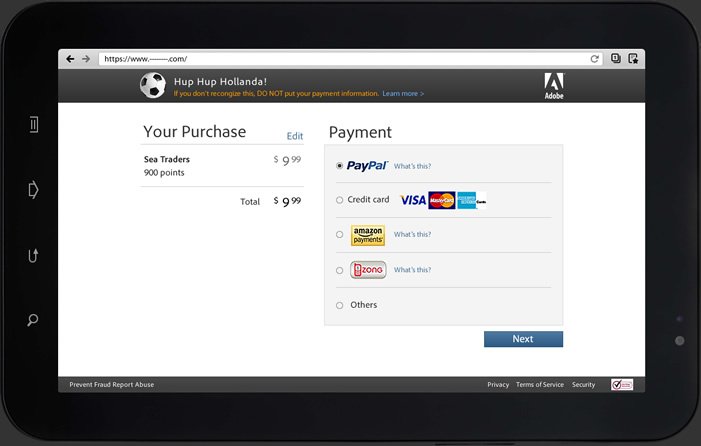Tap the Android home hardware icon
701x446 pixels.
click(33, 190)
